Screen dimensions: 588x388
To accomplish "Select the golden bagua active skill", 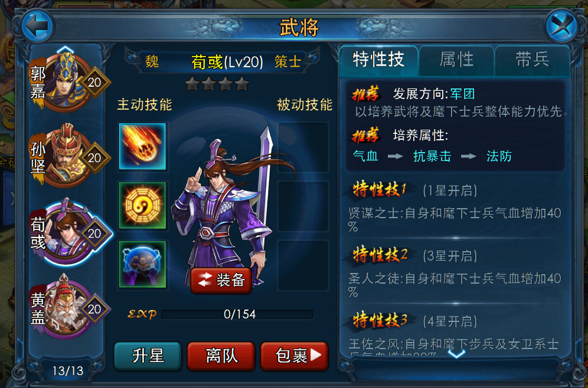I will pyautogui.click(x=142, y=205).
